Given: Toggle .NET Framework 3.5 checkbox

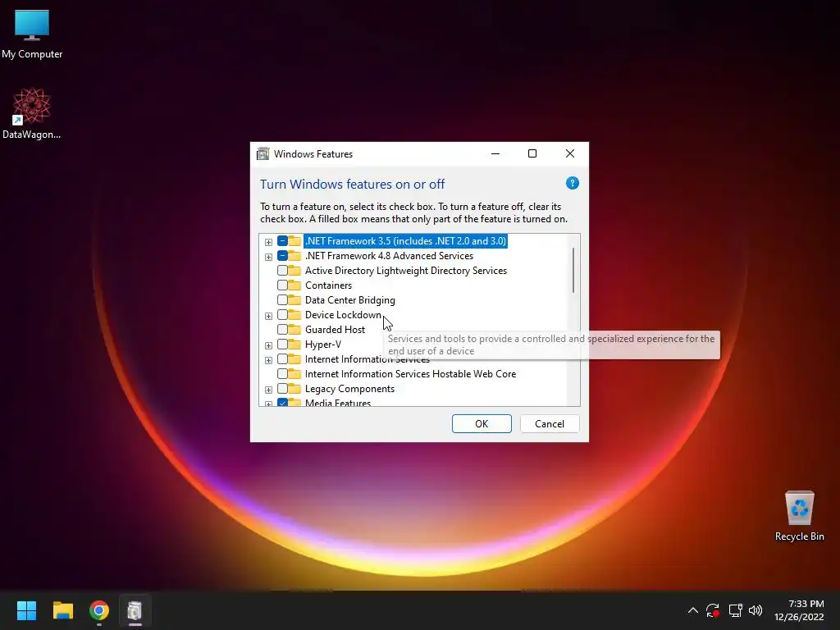Looking at the screenshot, I should 282,241.
